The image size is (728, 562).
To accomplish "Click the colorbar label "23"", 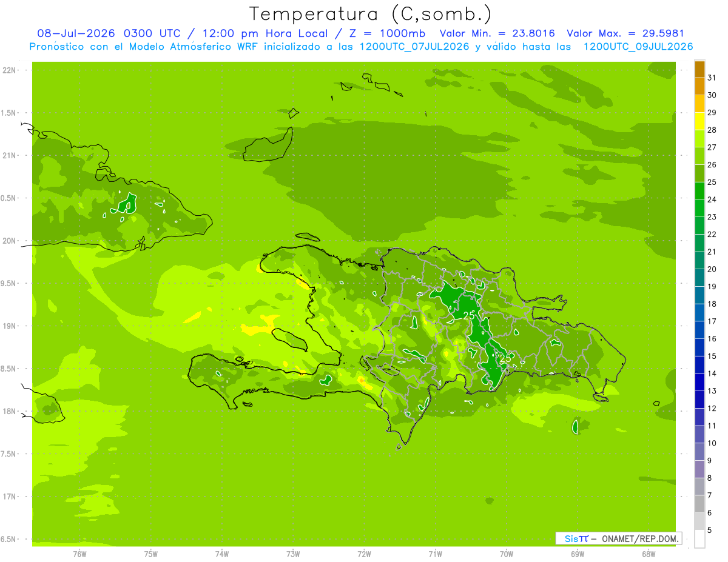I will point(712,217).
